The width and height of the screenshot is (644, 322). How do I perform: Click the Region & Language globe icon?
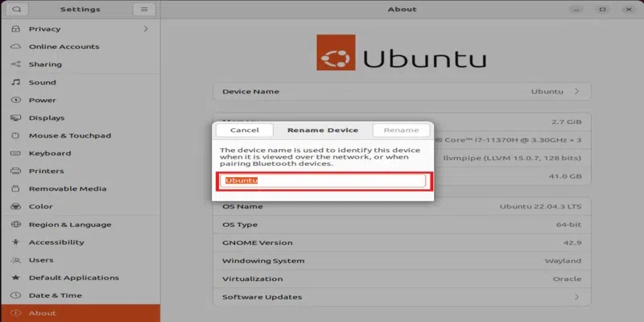point(15,225)
